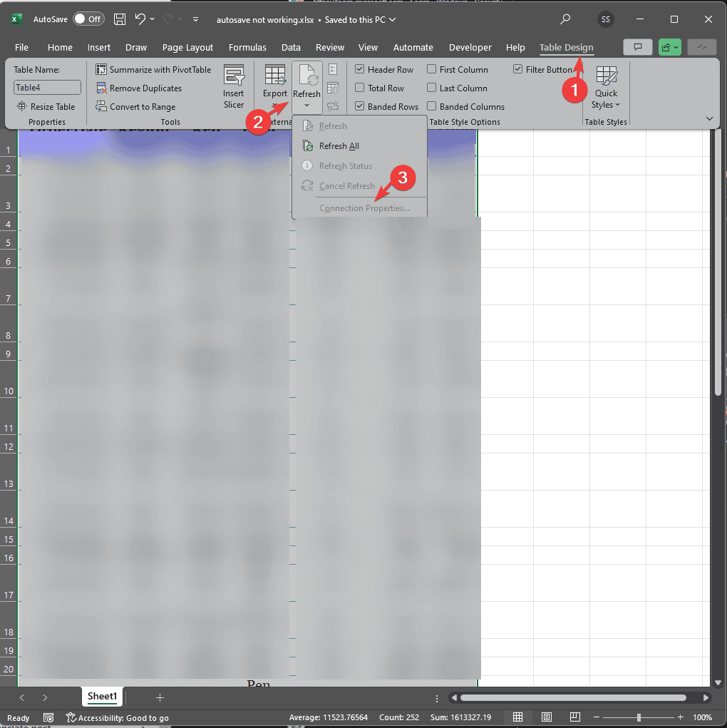Select Cancel Refresh in the dropdown
This screenshot has height=728, width=727.
[x=359, y=185]
